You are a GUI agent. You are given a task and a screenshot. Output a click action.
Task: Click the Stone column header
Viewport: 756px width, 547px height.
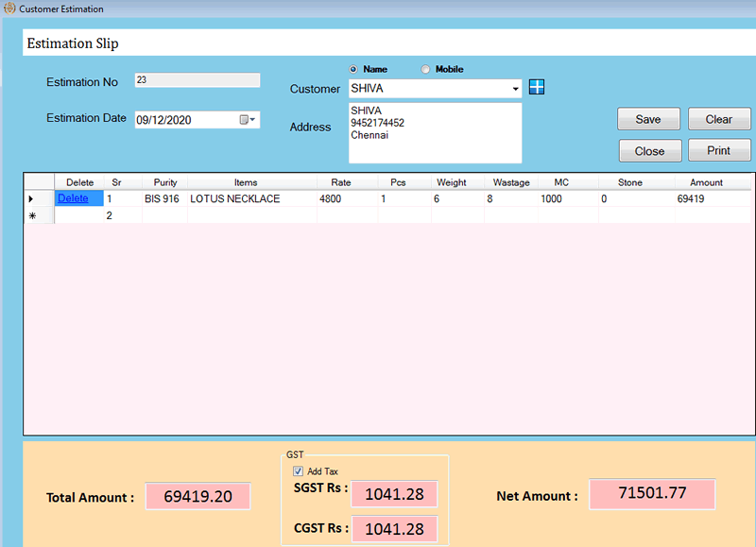(636, 182)
